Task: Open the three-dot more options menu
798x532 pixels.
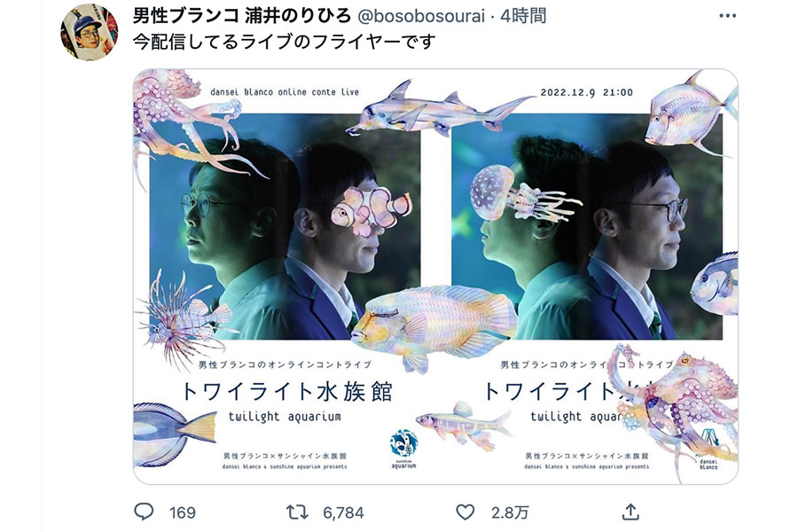Action: click(x=727, y=16)
